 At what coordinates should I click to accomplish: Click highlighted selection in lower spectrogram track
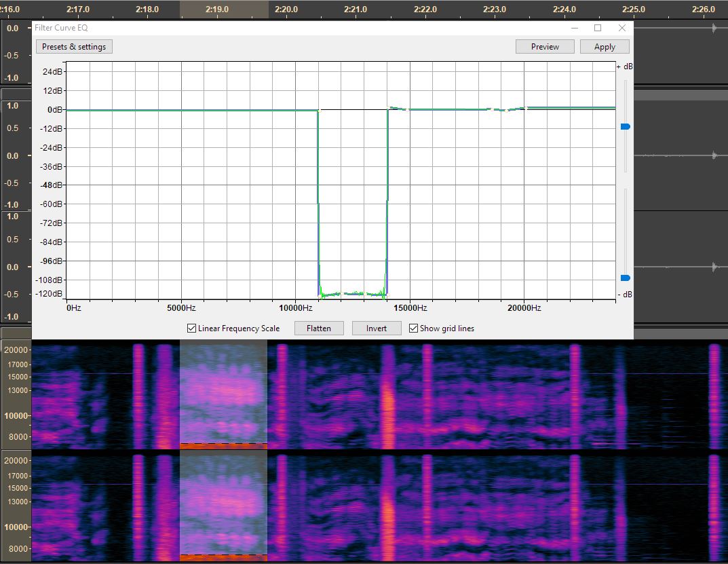(x=223, y=506)
